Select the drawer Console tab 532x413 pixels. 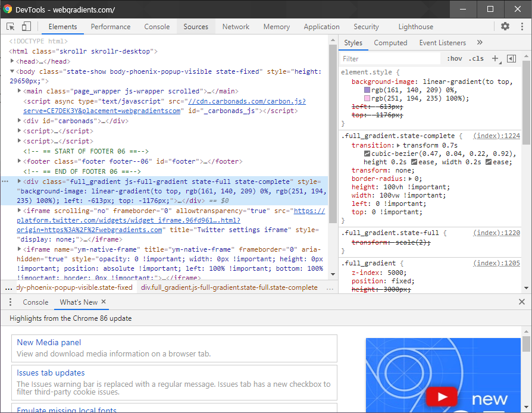point(36,302)
